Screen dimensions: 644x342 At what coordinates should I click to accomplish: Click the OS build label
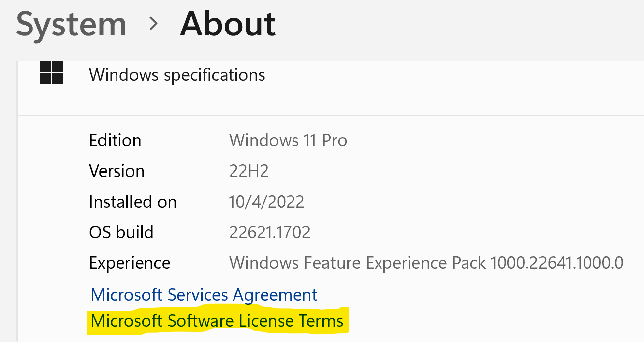[121, 232]
